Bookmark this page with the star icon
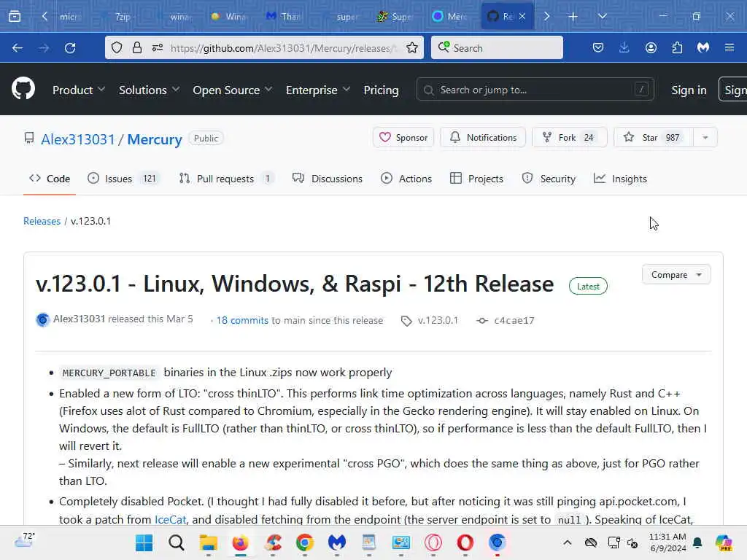Image resolution: width=747 pixels, height=560 pixels. coord(412,47)
